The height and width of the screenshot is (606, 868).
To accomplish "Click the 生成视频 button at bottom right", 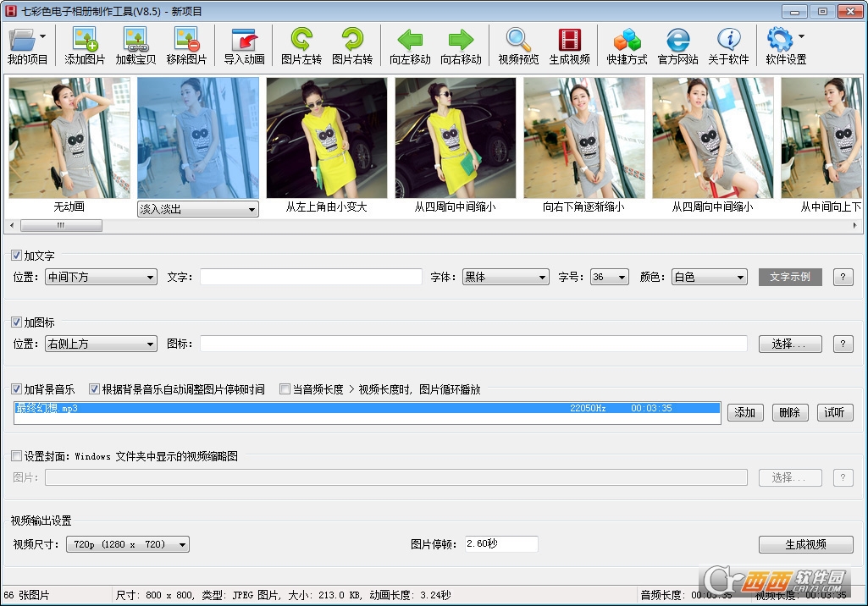I will pyautogui.click(x=804, y=544).
